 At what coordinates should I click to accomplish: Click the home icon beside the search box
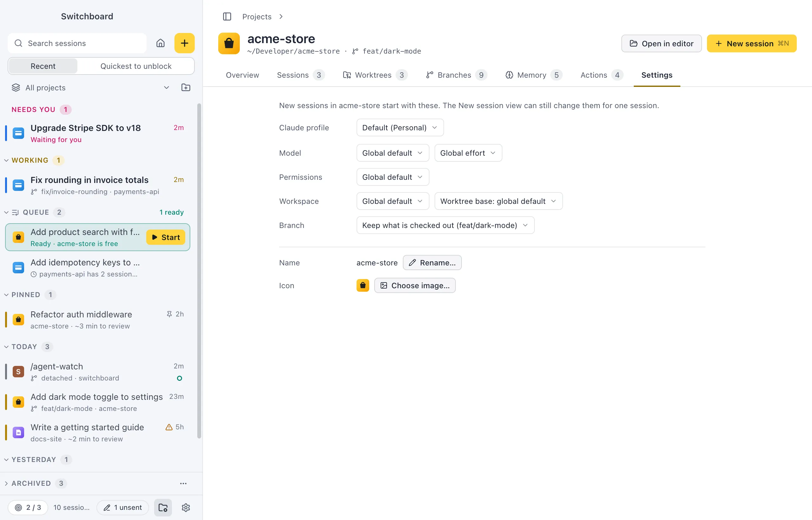coord(160,43)
